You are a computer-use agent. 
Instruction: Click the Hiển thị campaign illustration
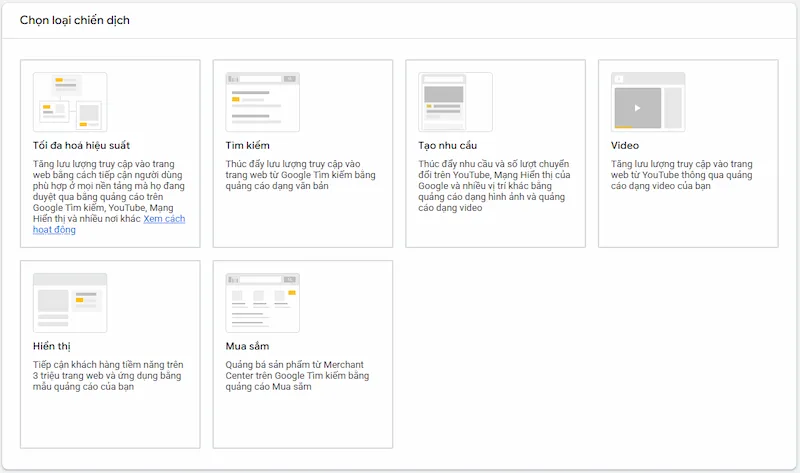coord(70,302)
